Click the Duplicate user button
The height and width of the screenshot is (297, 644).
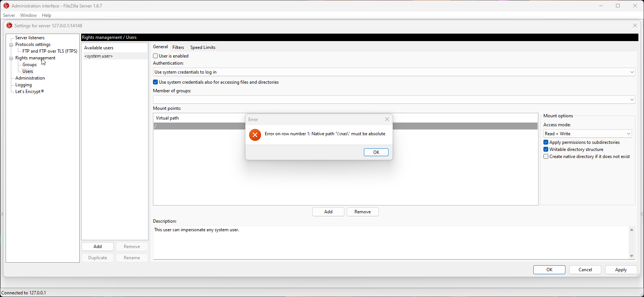tap(98, 258)
